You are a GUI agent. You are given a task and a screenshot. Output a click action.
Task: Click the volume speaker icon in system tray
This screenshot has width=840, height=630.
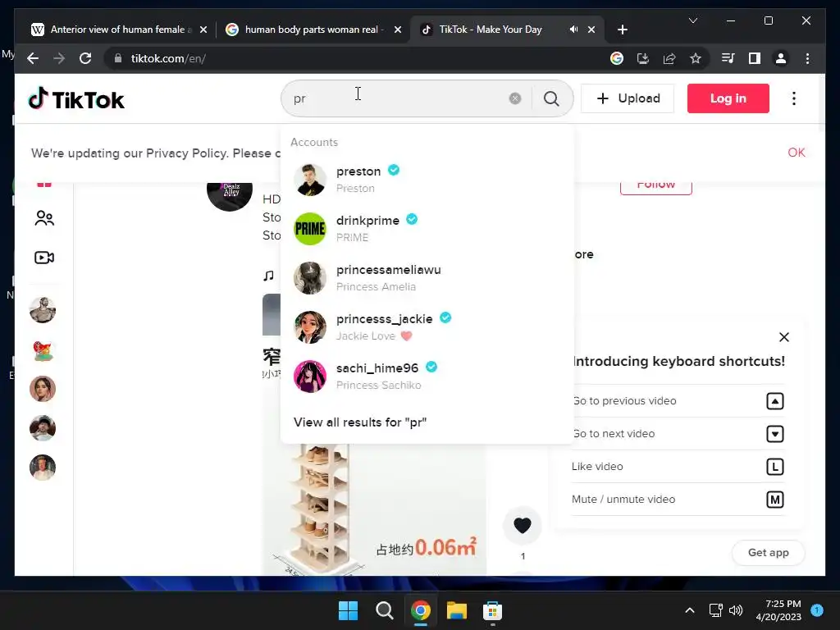click(736, 610)
